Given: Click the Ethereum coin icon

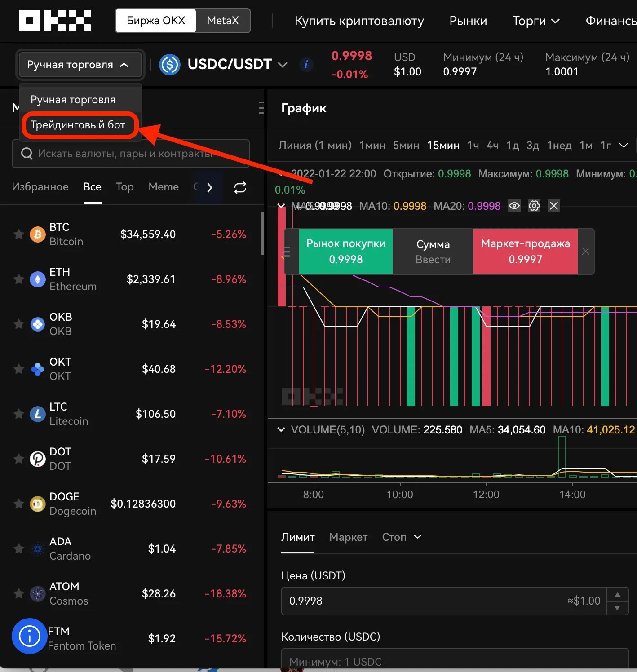Looking at the screenshot, I should (x=38, y=279).
